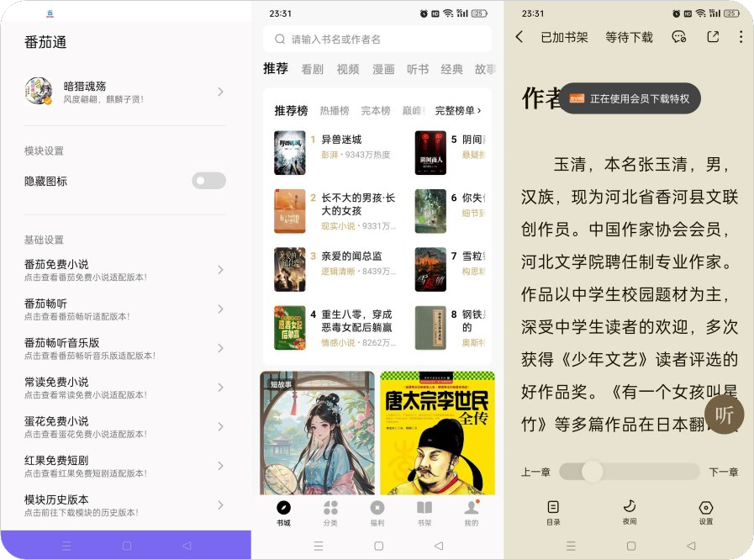Image resolution: width=754 pixels, height=560 pixels.
Task: Open the 目录 table of contents
Action: coord(552,511)
